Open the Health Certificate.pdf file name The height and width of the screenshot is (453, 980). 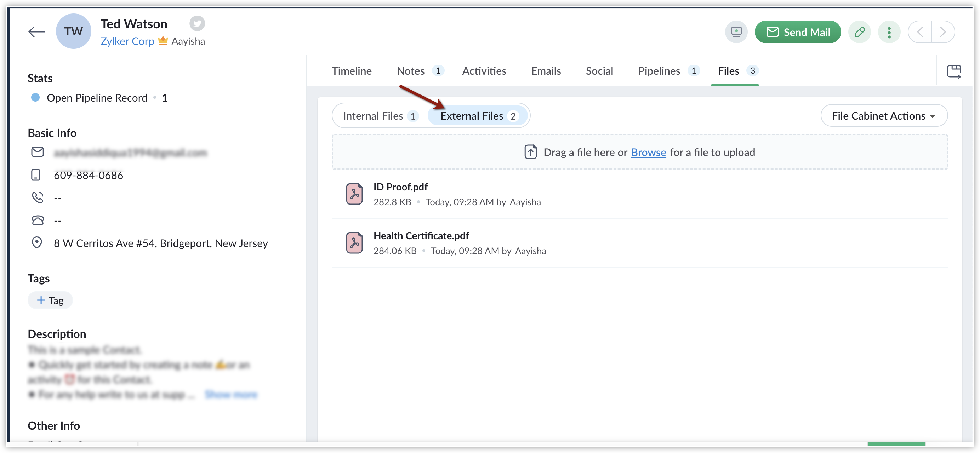pos(421,236)
